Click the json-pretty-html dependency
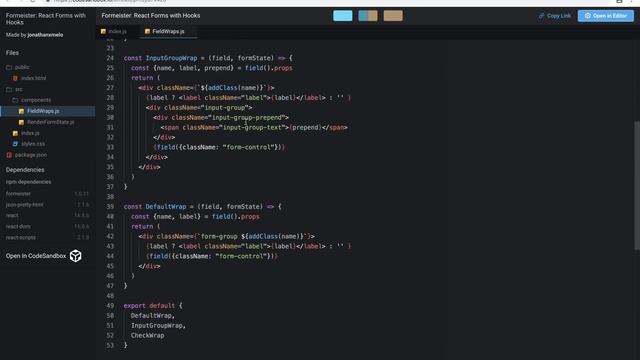 (47, 205)
